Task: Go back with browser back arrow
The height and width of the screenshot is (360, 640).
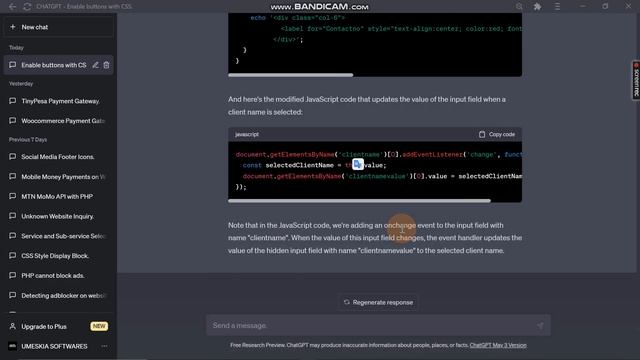Action: pos(13,7)
